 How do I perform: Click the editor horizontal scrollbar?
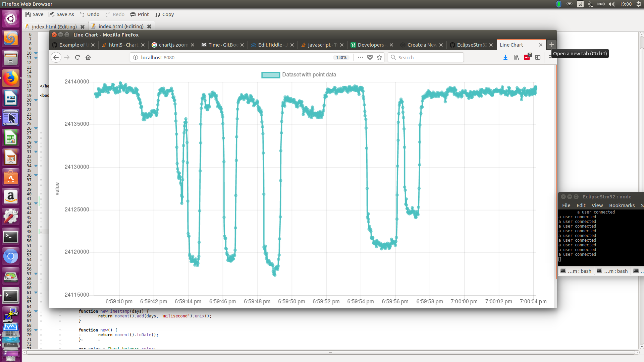click(x=331, y=352)
